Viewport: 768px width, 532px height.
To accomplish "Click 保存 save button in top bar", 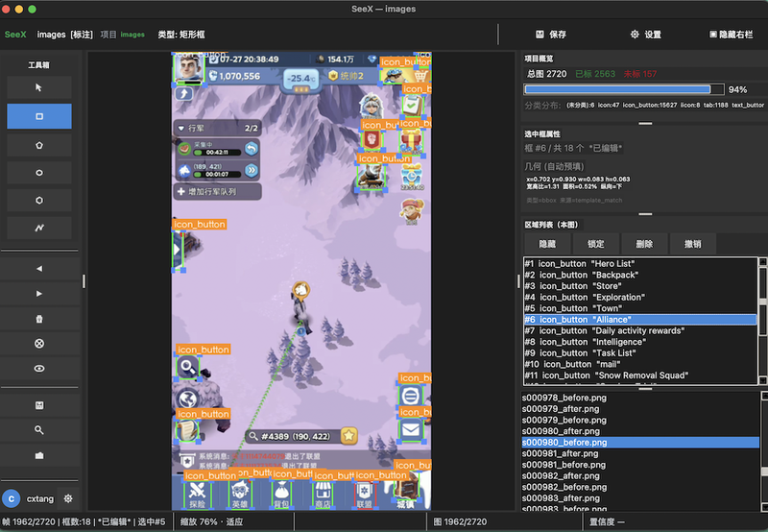I will pyautogui.click(x=551, y=35).
